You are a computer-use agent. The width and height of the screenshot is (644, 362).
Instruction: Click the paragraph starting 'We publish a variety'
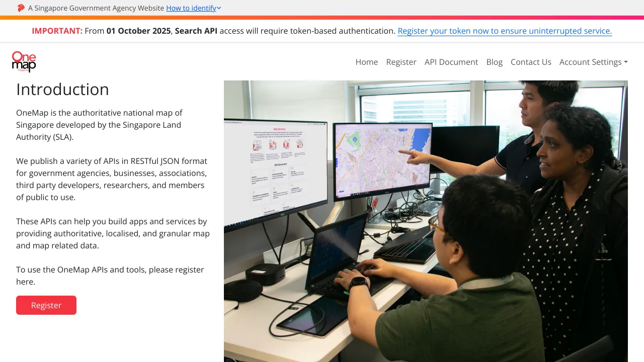point(112,179)
